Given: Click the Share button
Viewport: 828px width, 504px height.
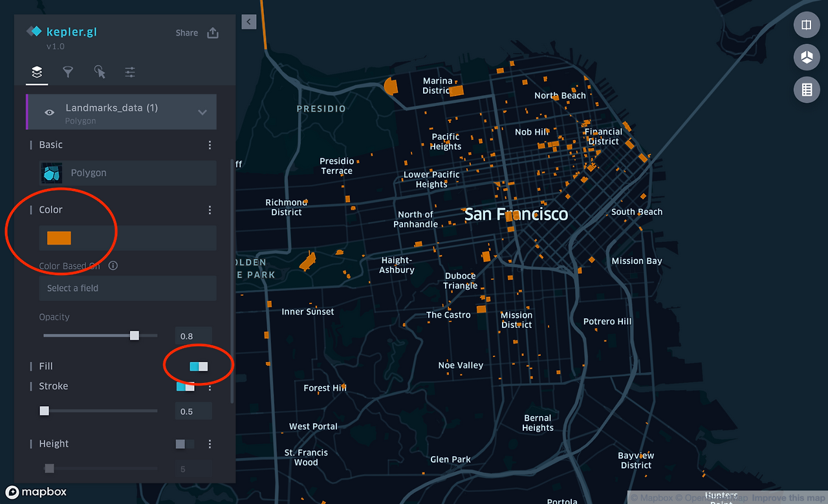Looking at the screenshot, I should click(187, 32).
